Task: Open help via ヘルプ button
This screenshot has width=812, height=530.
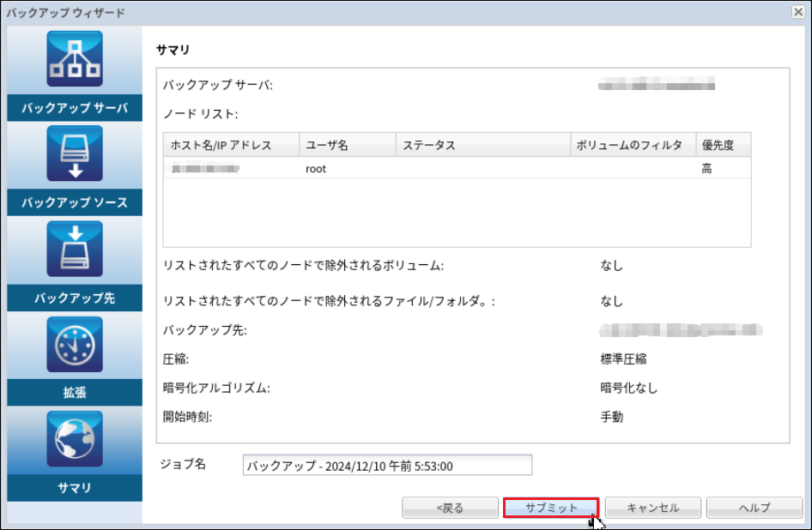Action: (754, 508)
